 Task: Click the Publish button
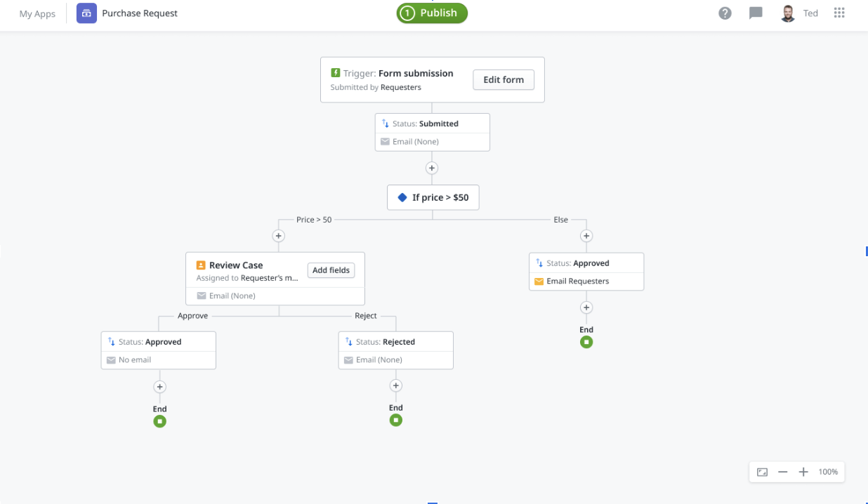click(x=431, y=13)
